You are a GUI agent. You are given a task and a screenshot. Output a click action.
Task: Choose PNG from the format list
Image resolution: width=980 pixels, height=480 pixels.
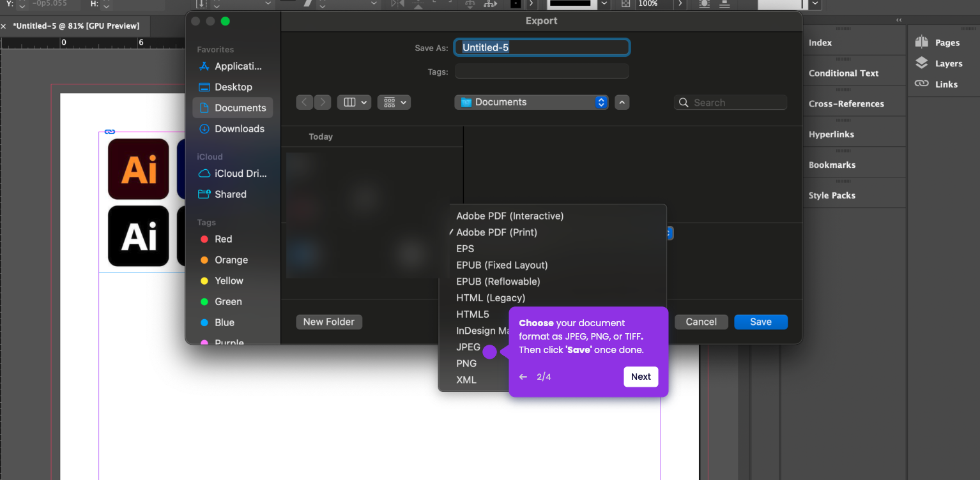[x=467, y=363]
